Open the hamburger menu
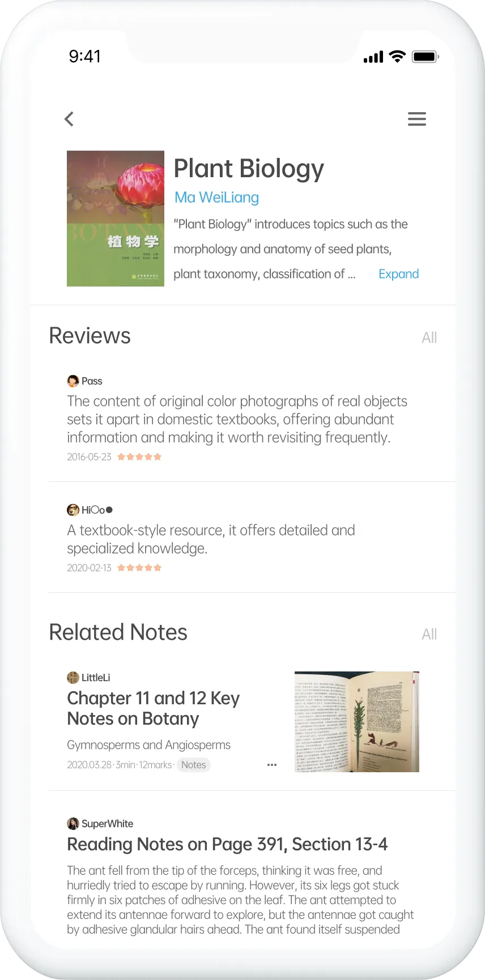The width and height of the screenshot is (485, 980). [x=416, y=119]
